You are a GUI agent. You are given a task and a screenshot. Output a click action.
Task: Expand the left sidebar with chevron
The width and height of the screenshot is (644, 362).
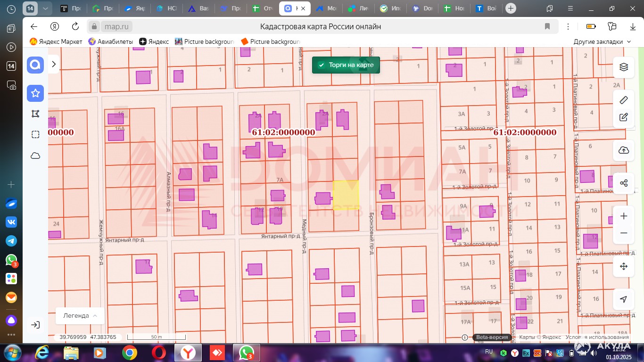(x=54, y=64)
